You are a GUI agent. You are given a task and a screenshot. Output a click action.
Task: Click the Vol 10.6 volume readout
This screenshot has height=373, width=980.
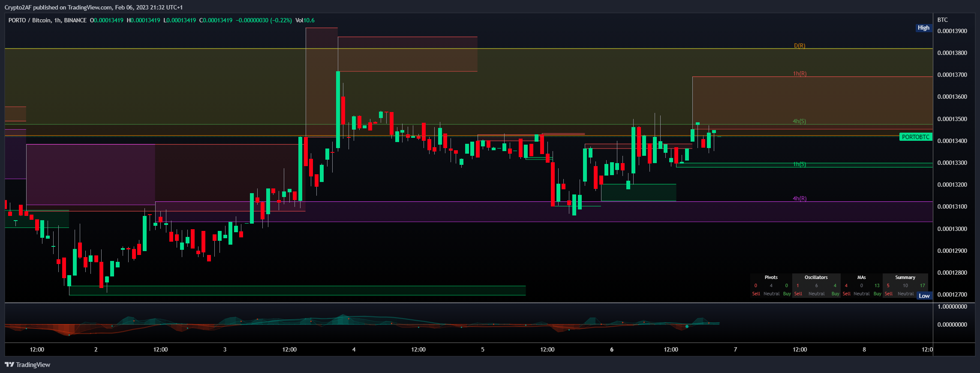[x=305, y=20]
